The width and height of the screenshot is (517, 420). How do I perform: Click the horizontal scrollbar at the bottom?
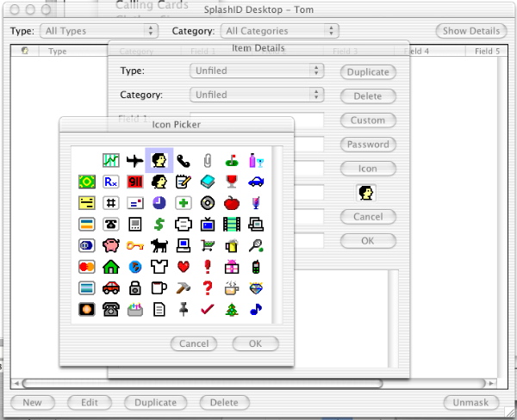(258, 383)
